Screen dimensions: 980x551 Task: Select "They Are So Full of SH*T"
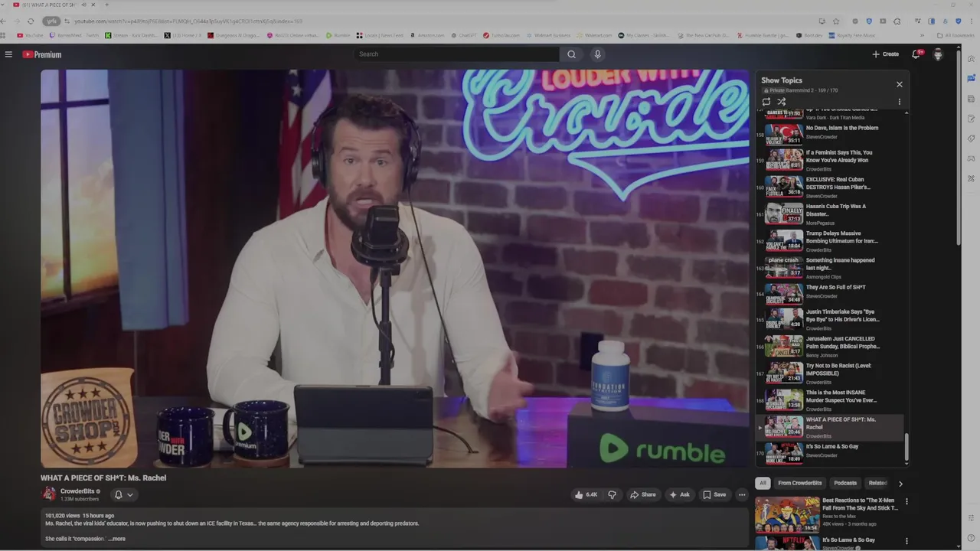(x=830, y=294)
